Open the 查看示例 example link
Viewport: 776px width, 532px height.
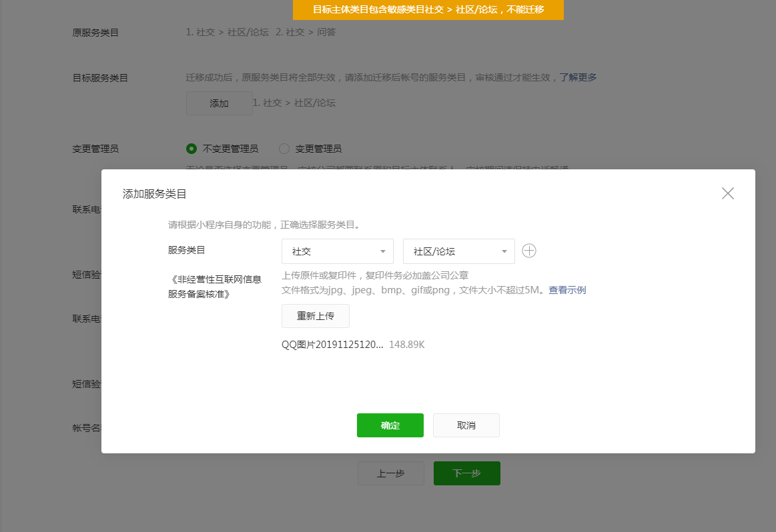(x=567, y=290)
